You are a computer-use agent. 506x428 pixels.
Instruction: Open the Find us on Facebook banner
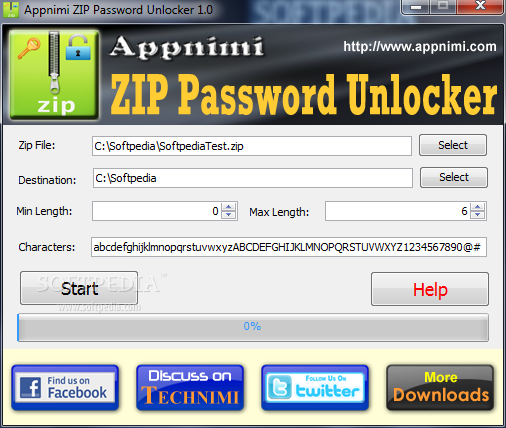65,388
